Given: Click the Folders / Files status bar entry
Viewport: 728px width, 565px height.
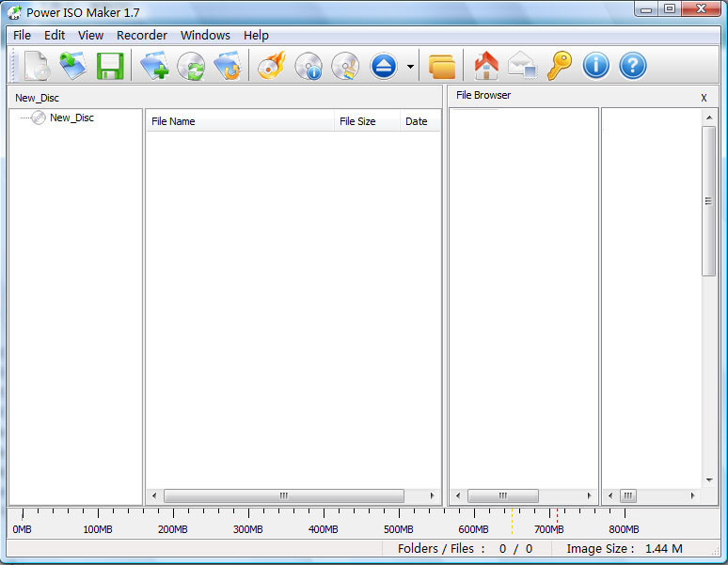Looking at the screenshot, I should click(465, 549).
